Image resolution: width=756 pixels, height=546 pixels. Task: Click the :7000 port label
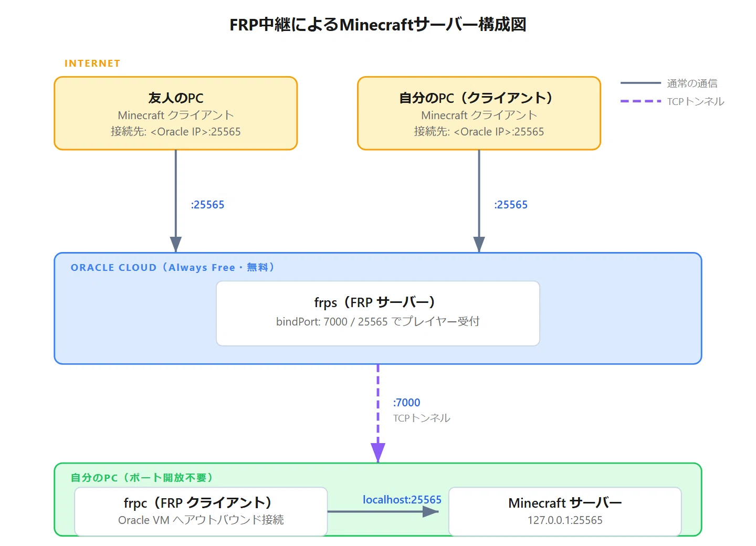pos(407,403)
